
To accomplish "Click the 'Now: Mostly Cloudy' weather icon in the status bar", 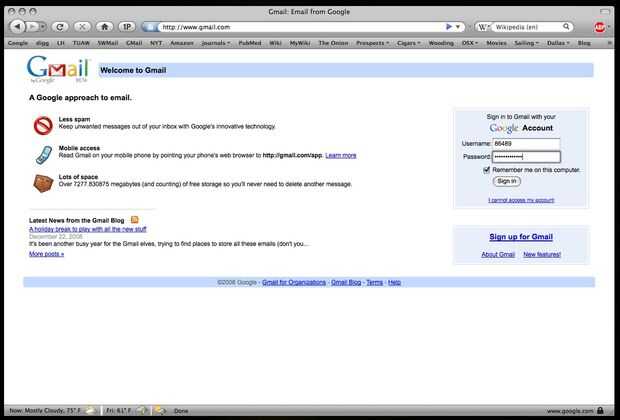I will pos(91,411).
